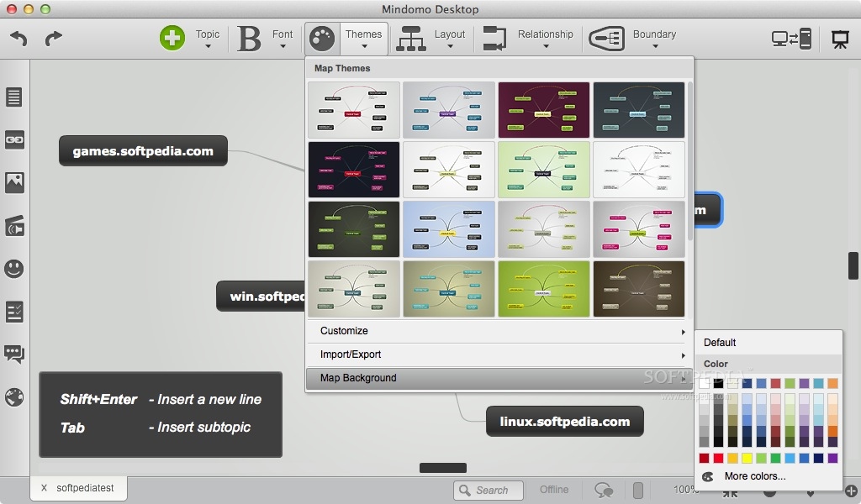
Task: Open the Task checklist panel
Action: point(13,312)
